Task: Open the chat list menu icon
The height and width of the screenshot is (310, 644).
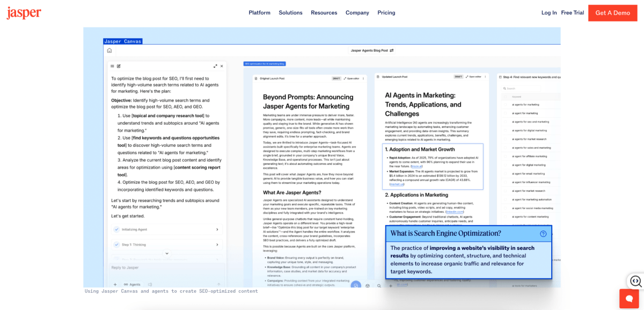Action: (112, 66)
